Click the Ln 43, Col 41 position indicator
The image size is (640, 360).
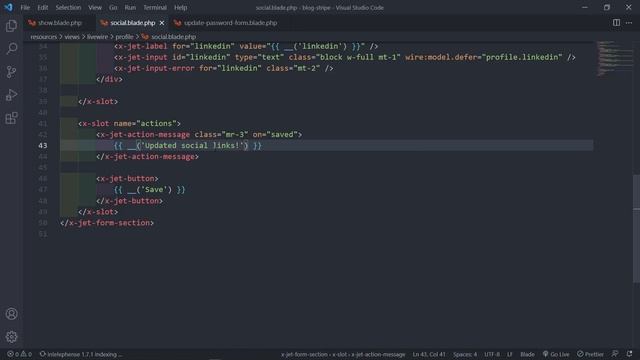pos(429,354)
